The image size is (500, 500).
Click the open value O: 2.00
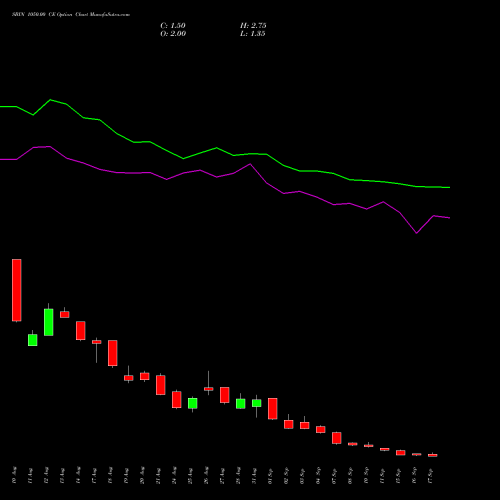point(173,34)
